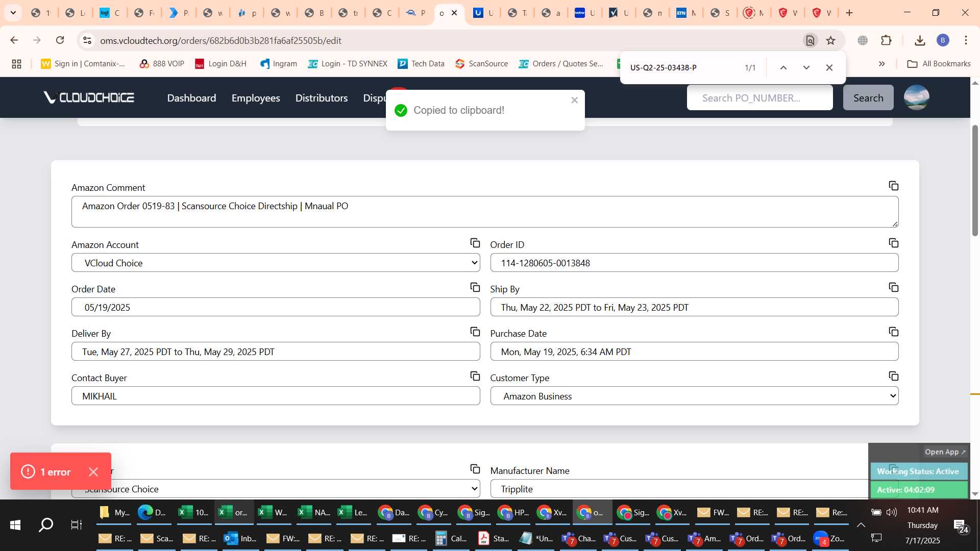The image size is (980, 551).
Task: Open the Employees nav item
Action: tap(256, 98)
